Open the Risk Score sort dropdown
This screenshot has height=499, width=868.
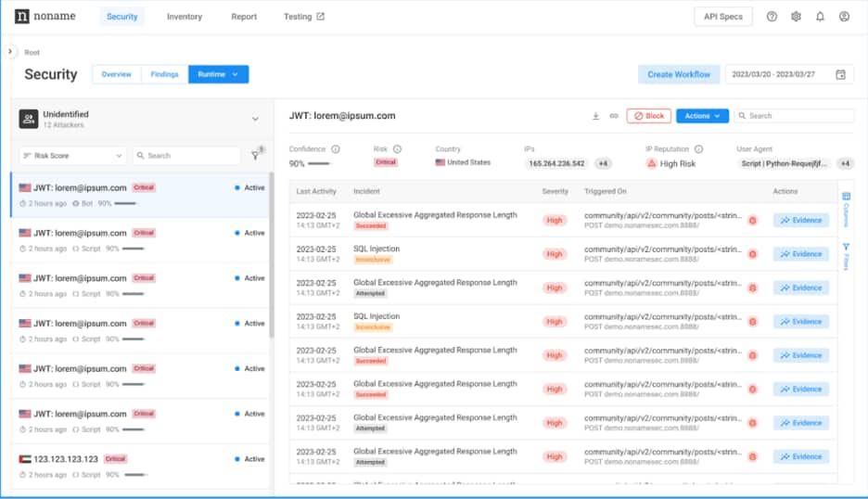(72, 156)
